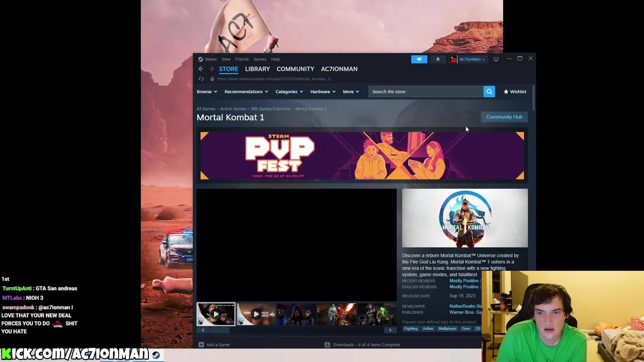Screen dimensions: 644x362
Task: Click the Add a Game plus icon
Action: [201, 345]
